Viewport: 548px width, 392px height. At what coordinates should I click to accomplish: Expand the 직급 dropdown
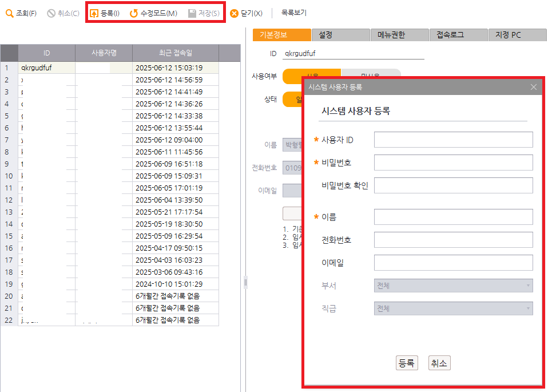click(x=453, y=308)
